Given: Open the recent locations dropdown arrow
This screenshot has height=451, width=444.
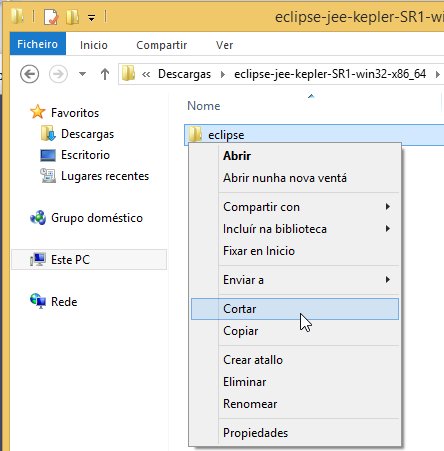Looking at the screenshot, I should tap(82, 74).
